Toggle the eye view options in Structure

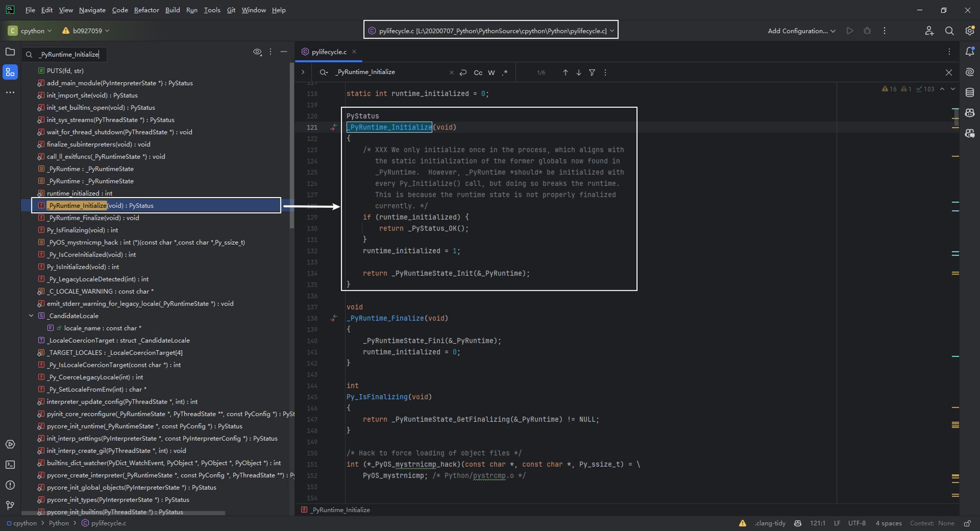[257, 52]
